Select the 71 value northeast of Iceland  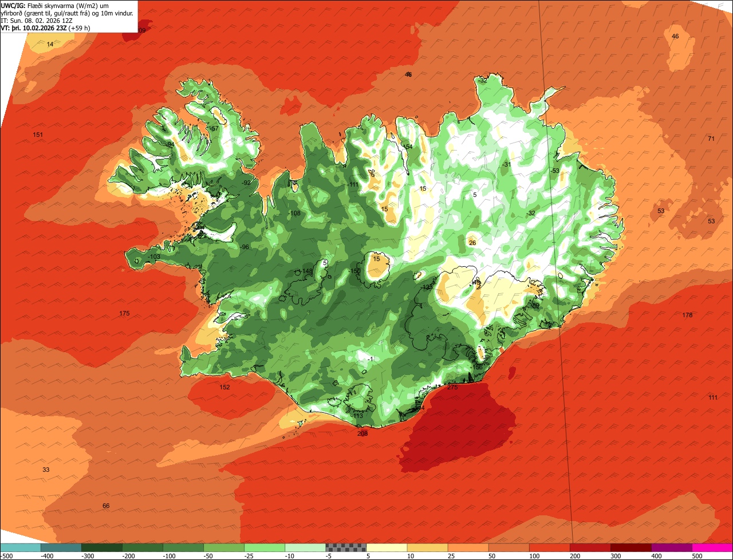(711, 139)
